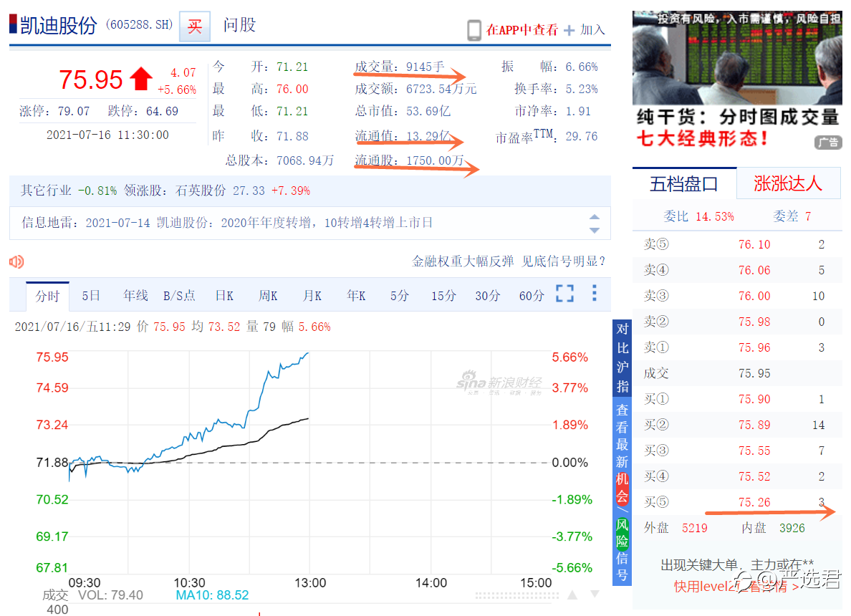Click the 买③ price 75.55
This screenshot has height=616, width=851.
point(754,451)
